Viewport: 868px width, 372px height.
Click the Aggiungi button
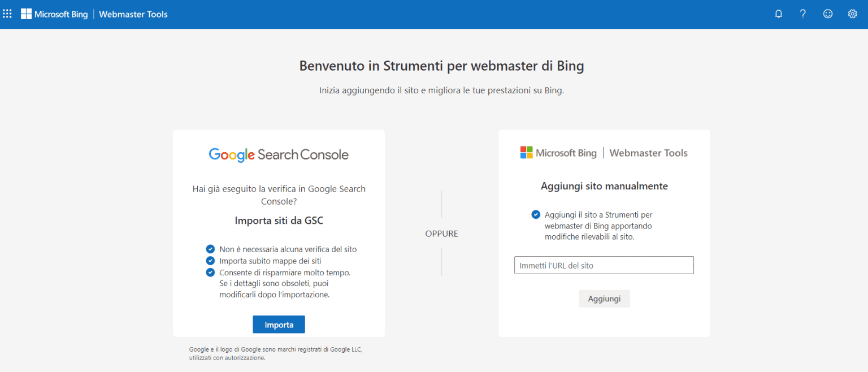coord(604,299)
